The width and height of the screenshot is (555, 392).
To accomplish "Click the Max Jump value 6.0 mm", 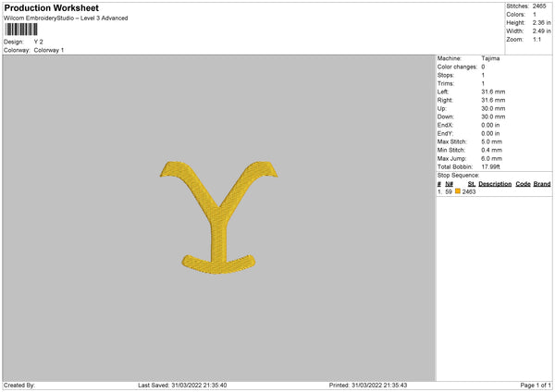I will point(492,158).
